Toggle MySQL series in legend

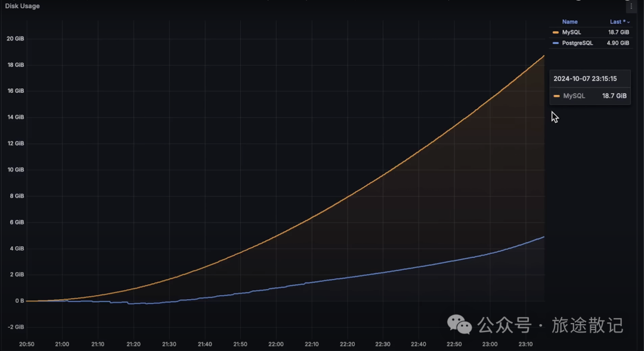coord(571,32)
